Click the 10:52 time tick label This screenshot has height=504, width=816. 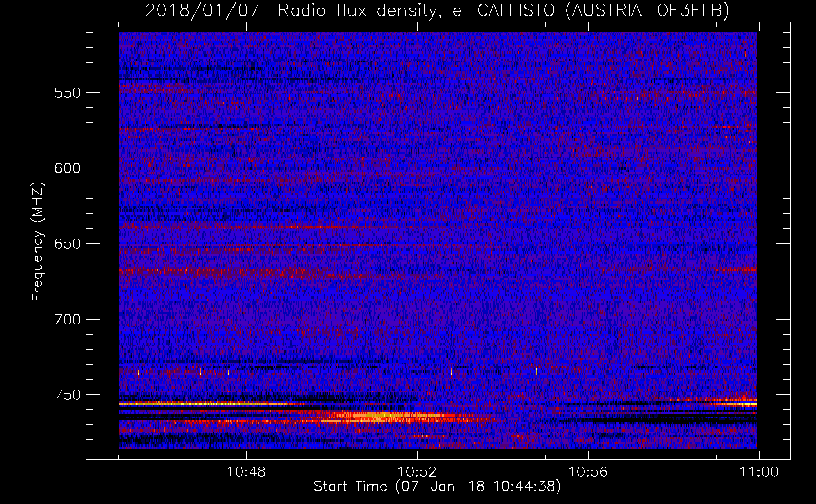coord(417,472)
